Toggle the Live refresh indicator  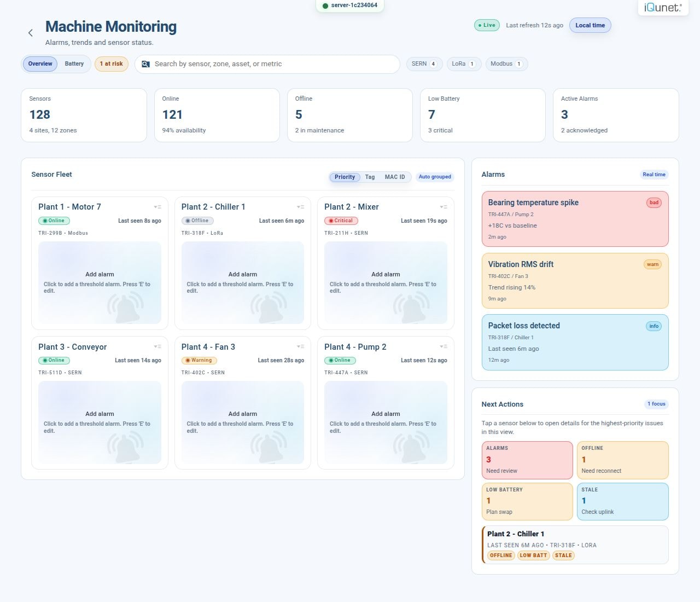[487, 25]
